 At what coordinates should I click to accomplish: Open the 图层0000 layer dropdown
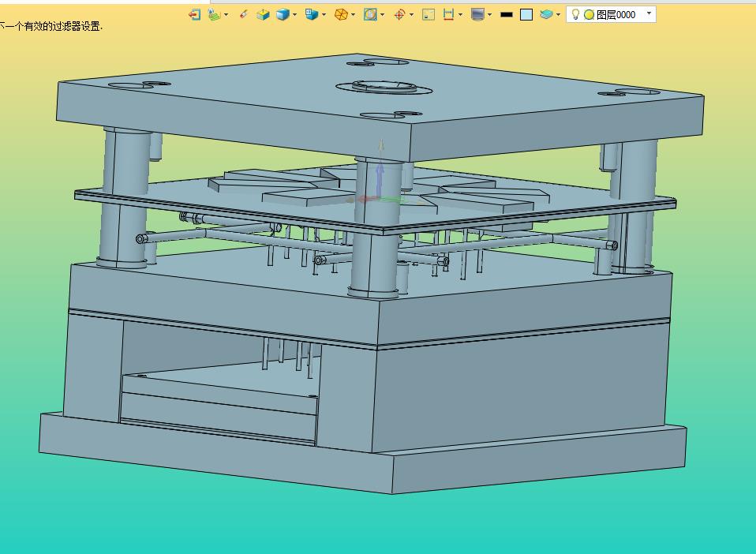tap(649, 13)
